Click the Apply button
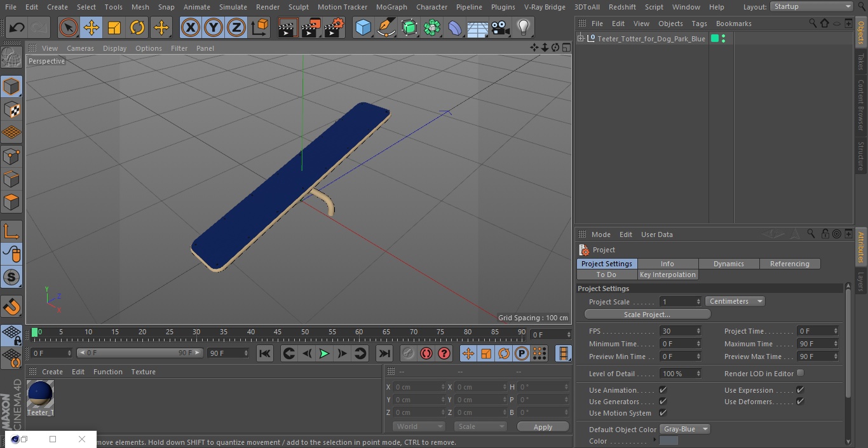Screen dimensions: 868x448 (543, 427)
